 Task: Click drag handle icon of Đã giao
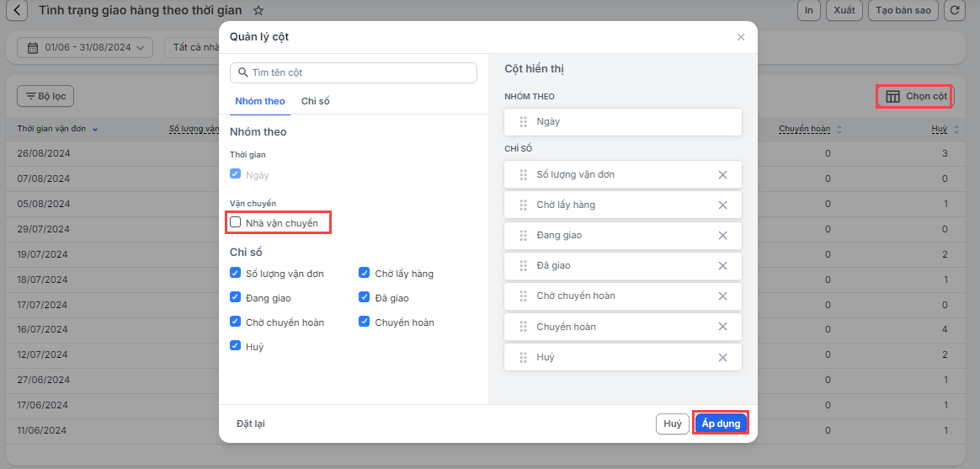[523, 265]
